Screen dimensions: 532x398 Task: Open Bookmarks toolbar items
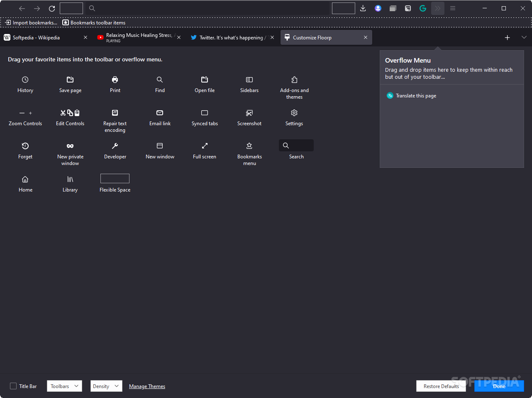(x=94, y=23)
